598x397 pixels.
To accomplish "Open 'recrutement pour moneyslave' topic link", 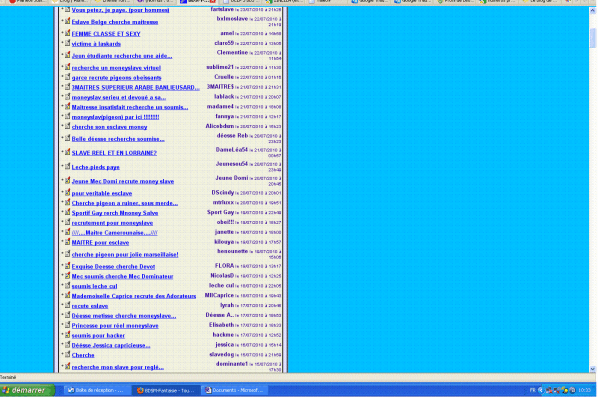I will click(x=112, y=223).
